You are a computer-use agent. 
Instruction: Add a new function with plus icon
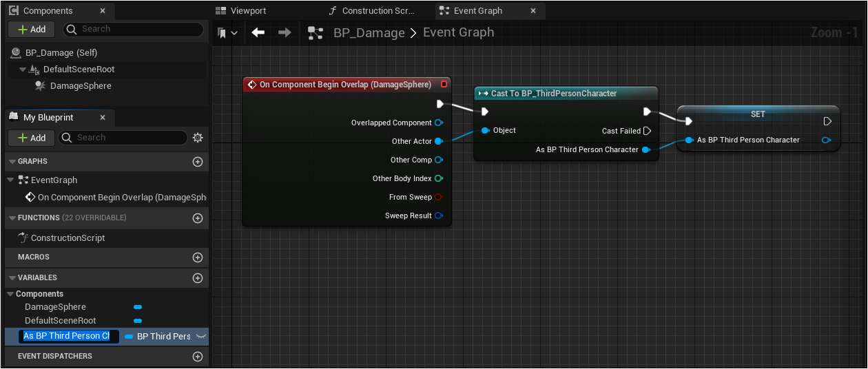(198, 218)
